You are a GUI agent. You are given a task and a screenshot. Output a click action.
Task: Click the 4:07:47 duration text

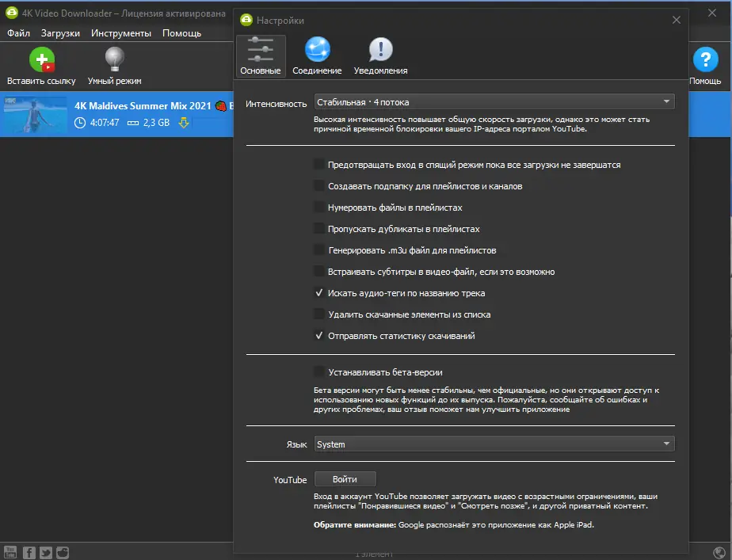pyautogui.click(x=105, y=123)
